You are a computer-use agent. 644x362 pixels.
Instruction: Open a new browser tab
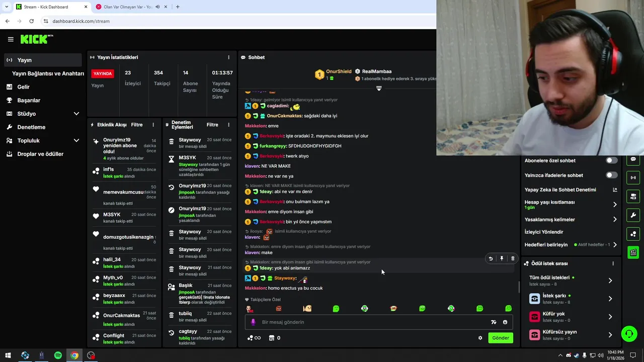click(x=178, y=7)
